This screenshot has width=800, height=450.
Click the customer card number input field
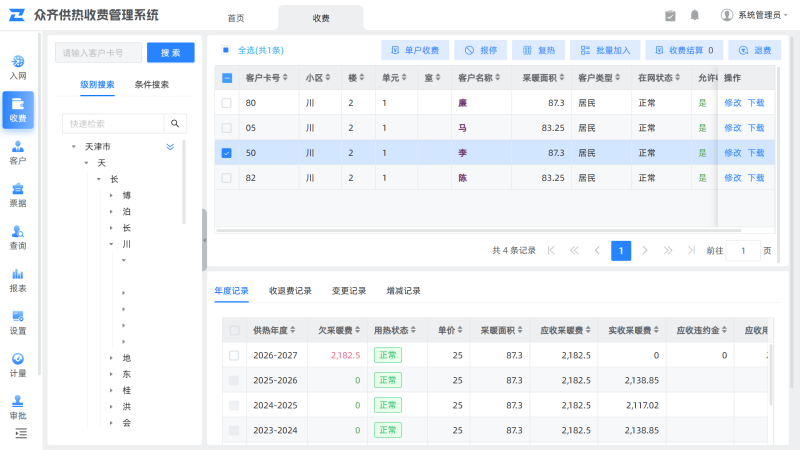coord(98,53)
